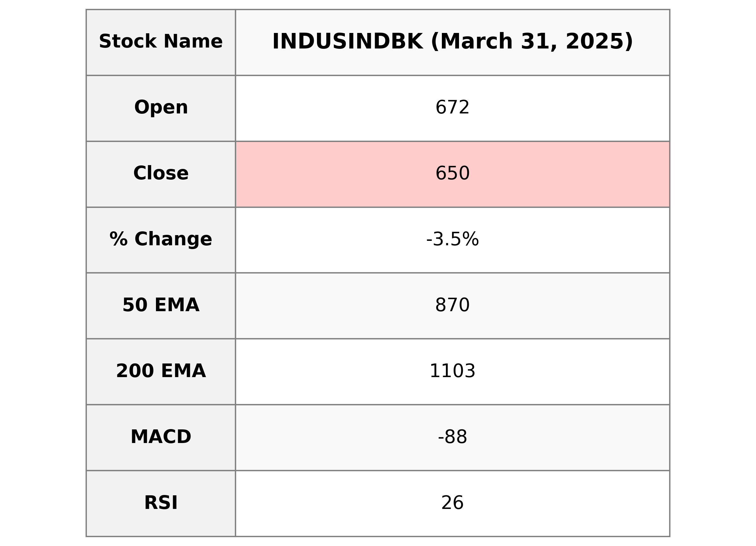
Task: Select the Open row label
Action: point(161,108)
